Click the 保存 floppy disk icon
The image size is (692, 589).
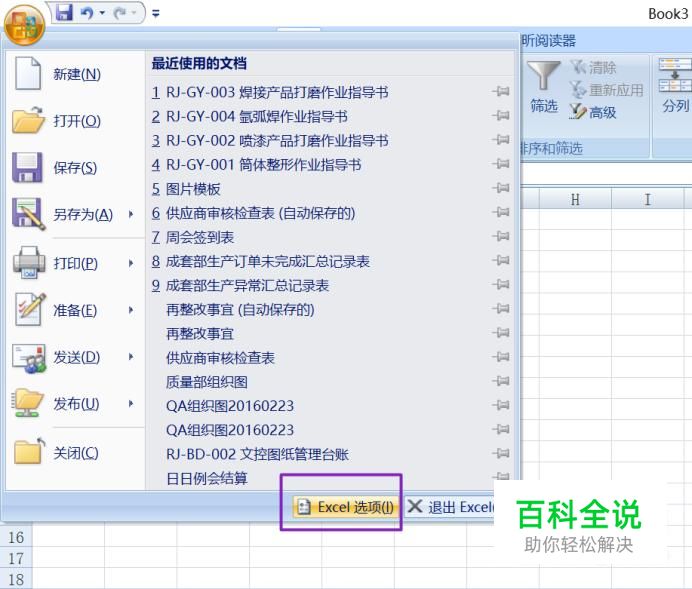pos(27,167)
